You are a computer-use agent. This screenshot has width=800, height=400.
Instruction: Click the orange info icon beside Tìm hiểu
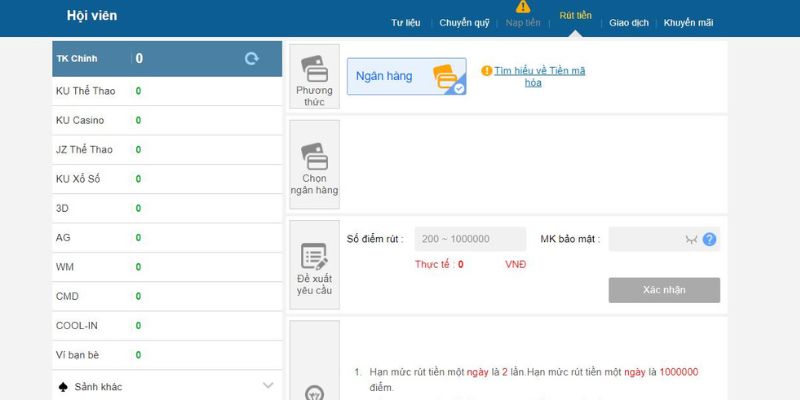[487, 71]
